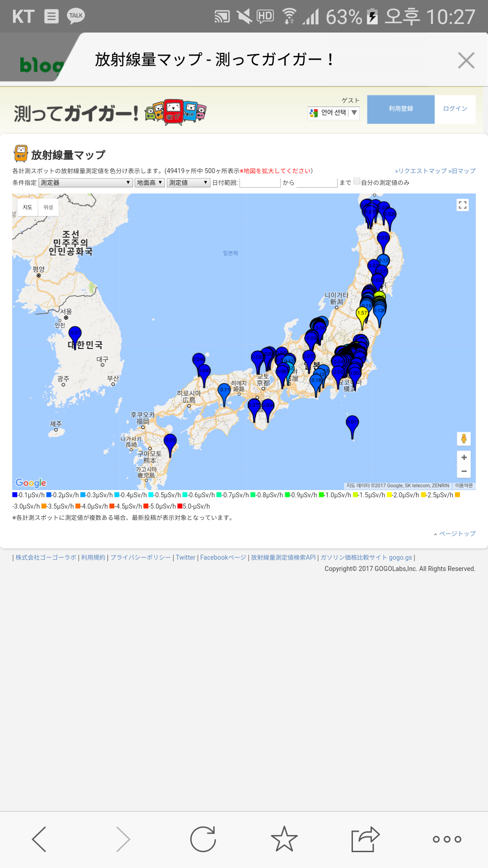Open the three-dot more menu
Image resolution: width=488 pixels, height=868 pixels.
(447, 839)
